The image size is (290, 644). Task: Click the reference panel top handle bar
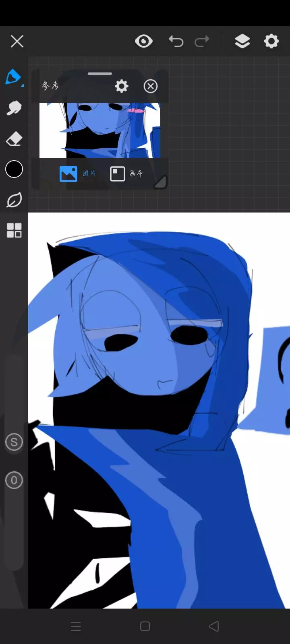[x=100, y=74]
